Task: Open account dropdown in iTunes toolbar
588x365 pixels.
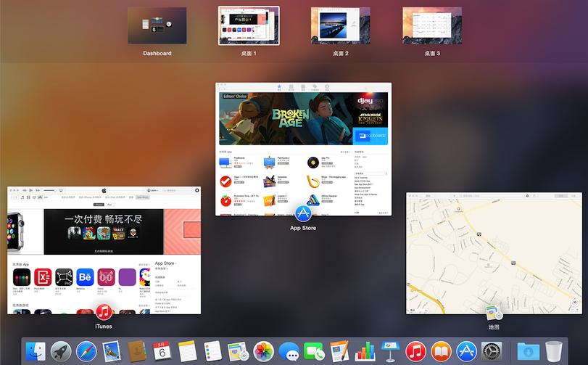Action: 152,191
